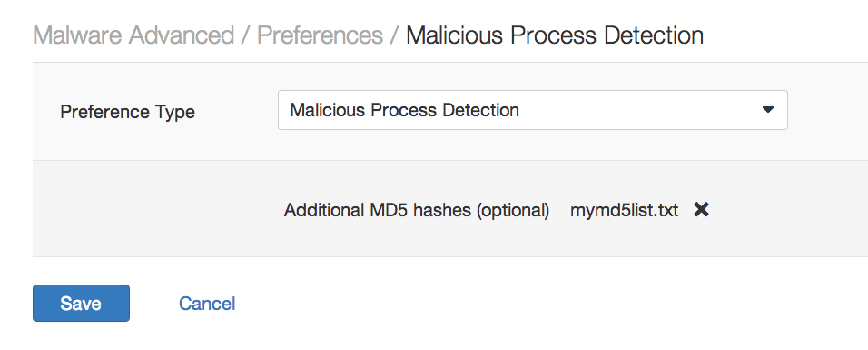Viewport: 868px width, 350px height.
Task: Click the Preference Type label
Action: 127,112
